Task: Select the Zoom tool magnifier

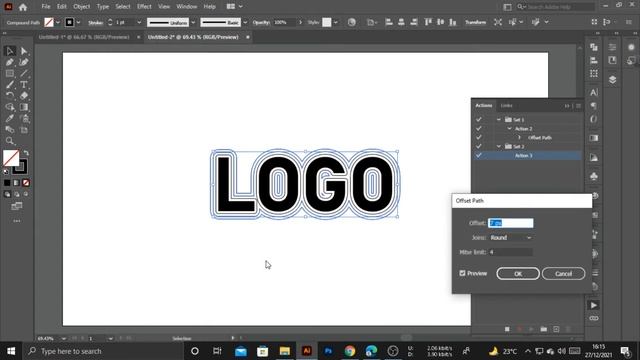Action: [10, 141]
